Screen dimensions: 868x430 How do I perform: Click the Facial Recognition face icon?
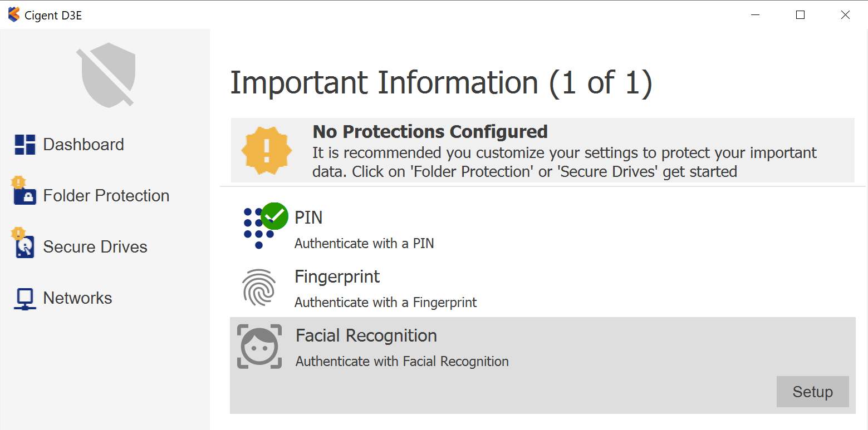(x=259, y=347)
